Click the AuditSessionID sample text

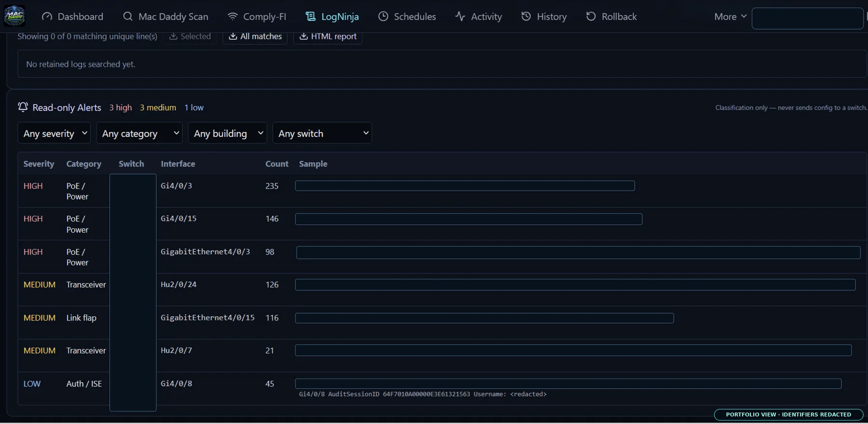click(423, 394)
